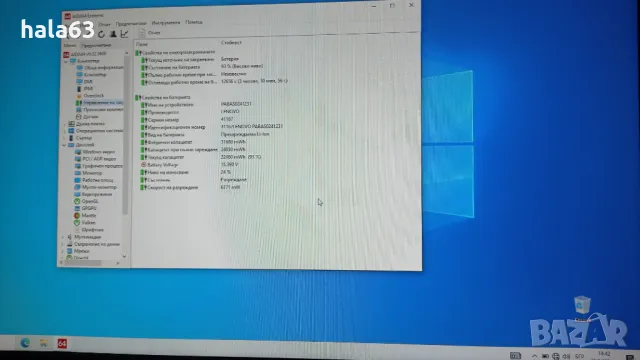
Task: Select Графичен процесор tree item
Action: pos(99,166)
